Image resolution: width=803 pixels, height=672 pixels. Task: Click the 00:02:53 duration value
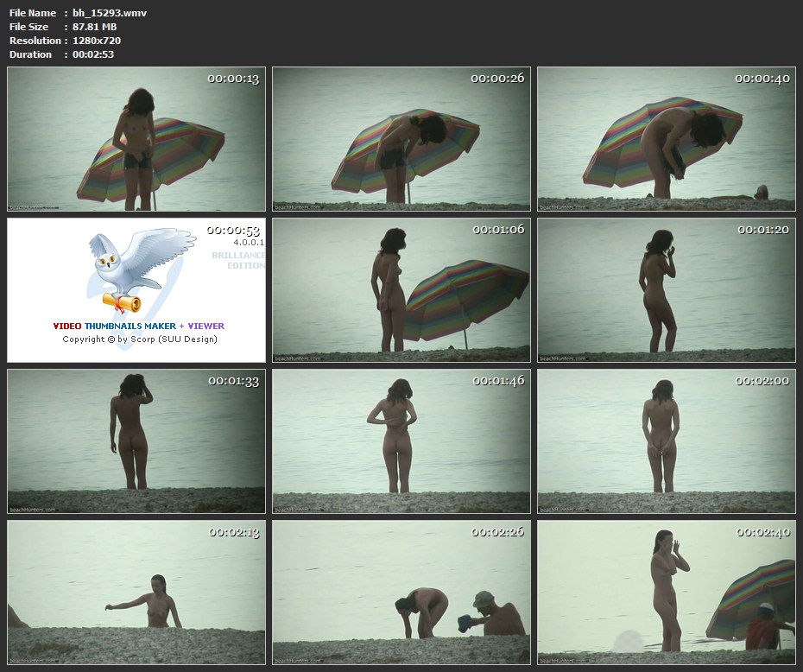point(93,54)
